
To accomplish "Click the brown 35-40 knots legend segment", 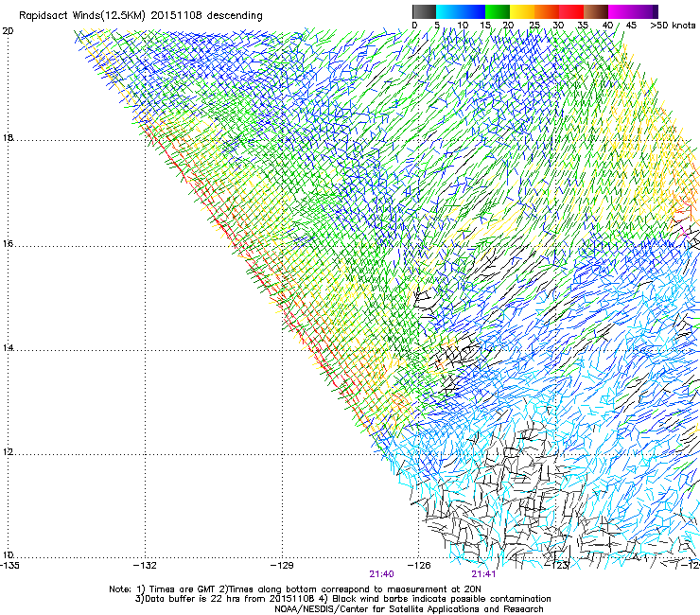I will coord(596,11).
